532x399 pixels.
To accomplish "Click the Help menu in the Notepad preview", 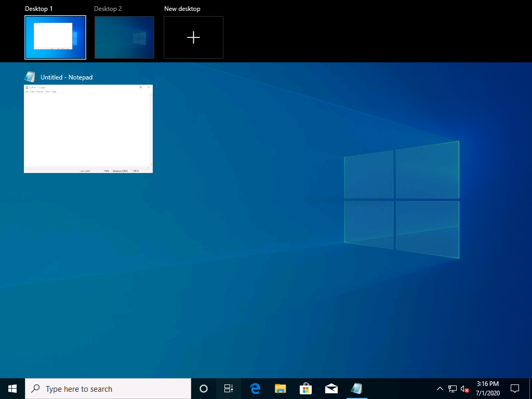I will 54,92.
